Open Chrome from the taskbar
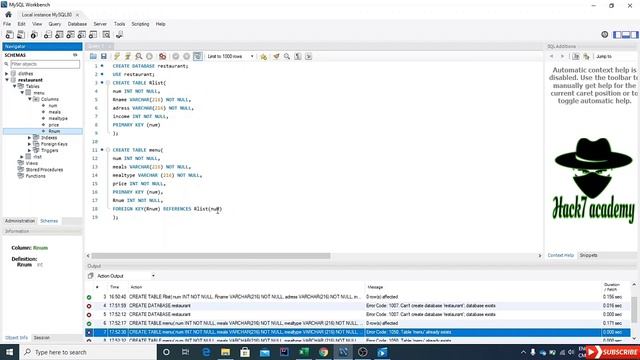The width and height of the screenshot is (640, 360). [x=323, y=352]
